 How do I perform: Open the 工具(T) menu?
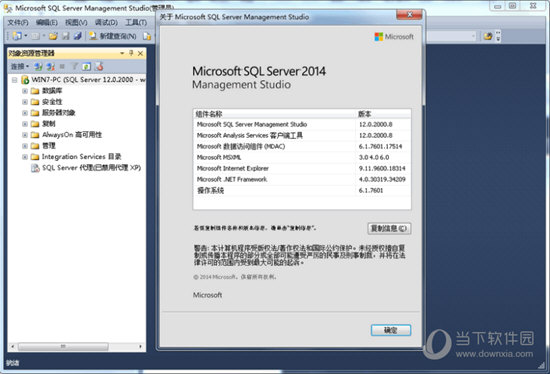click(136, 22)
